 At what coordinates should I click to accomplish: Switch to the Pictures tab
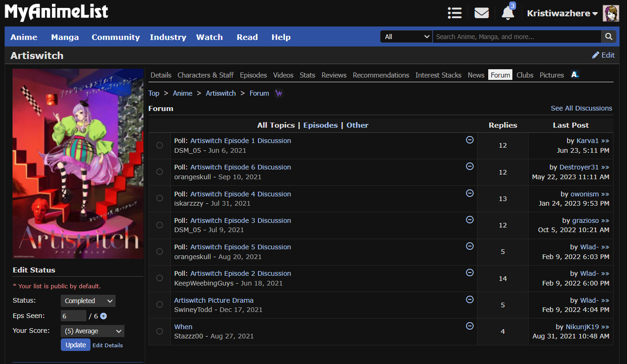pyautogui.click(x=552, y=75)
